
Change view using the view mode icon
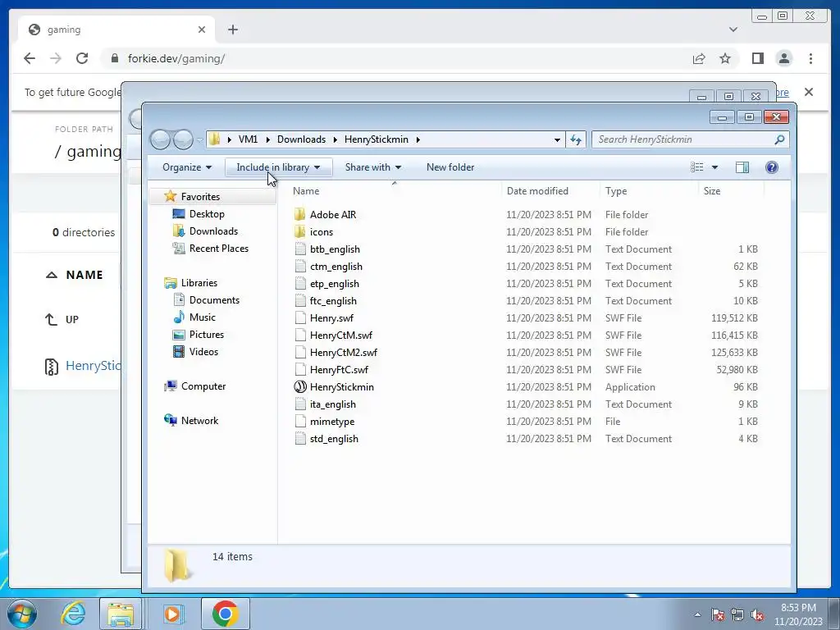[697, 167]
